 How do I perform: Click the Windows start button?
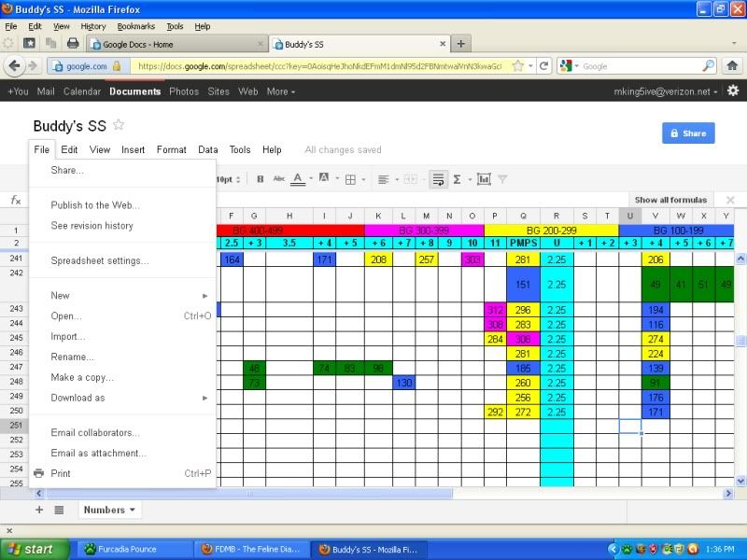(35, 549)
